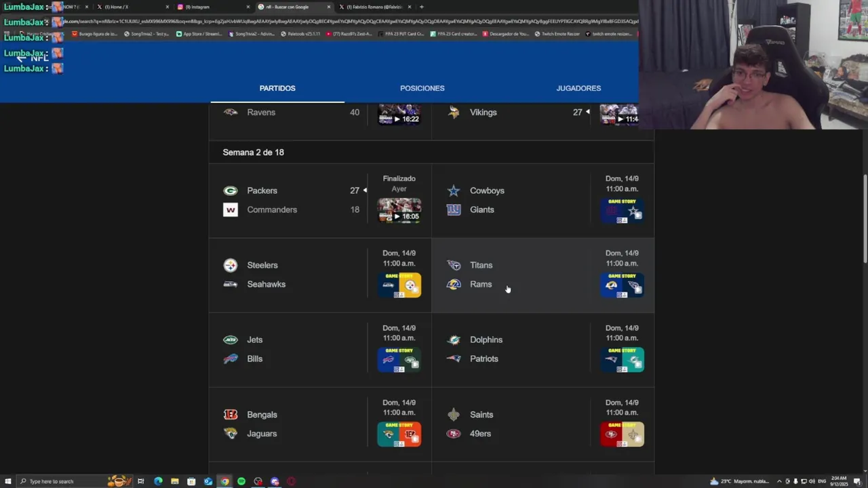Open the Jets vs Bills game story
This screenshot has height=488, width=868.
[x=399, y=360]
